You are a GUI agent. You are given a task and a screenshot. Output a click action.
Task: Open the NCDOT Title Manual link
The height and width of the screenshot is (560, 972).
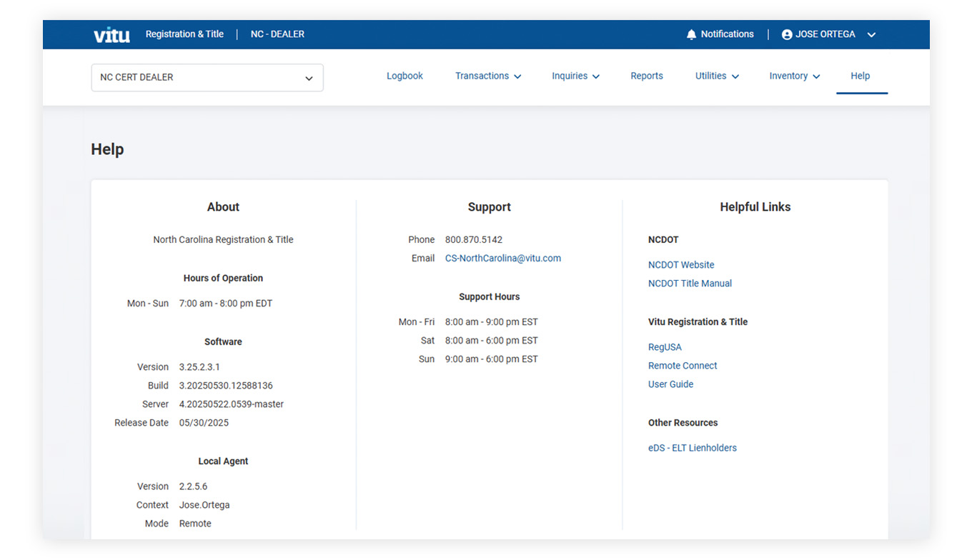tap(690, 284)
